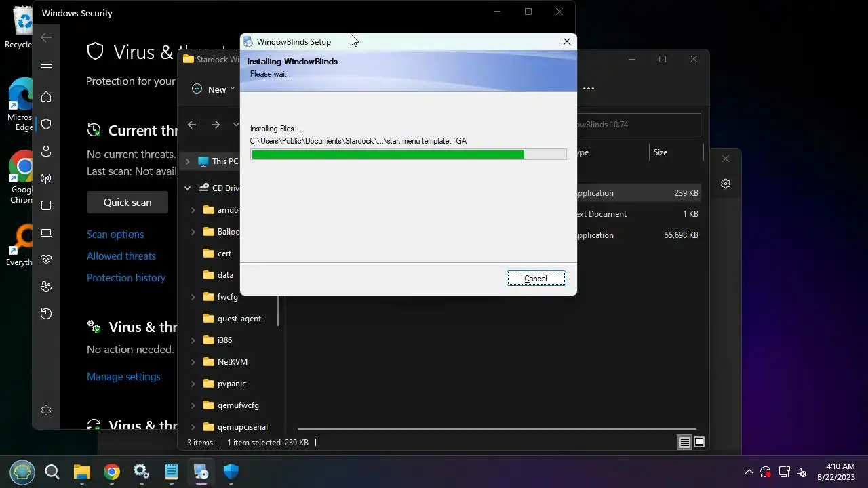Open the New dropdown in File Explorer
The width and height of the screenshot is (868, 488).
[x=214, y=89]
